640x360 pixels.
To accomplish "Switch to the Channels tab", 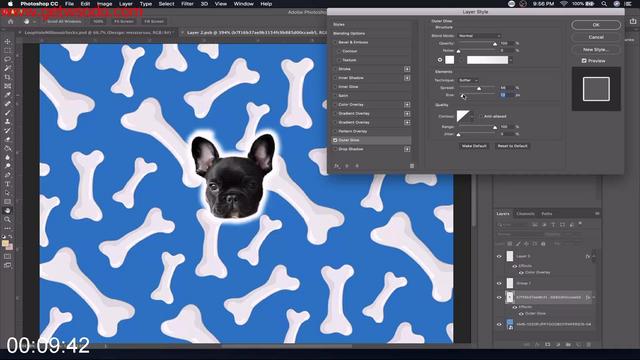I will coord(525,213).
